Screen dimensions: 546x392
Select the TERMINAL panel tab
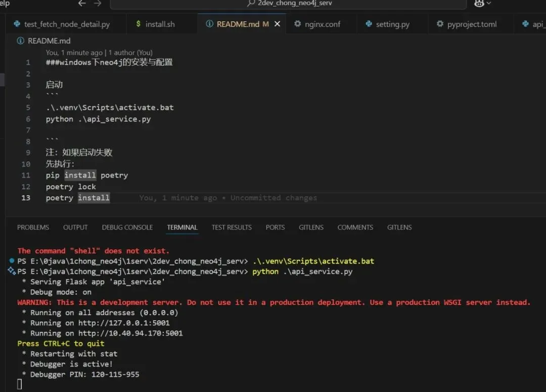[182, 227]
